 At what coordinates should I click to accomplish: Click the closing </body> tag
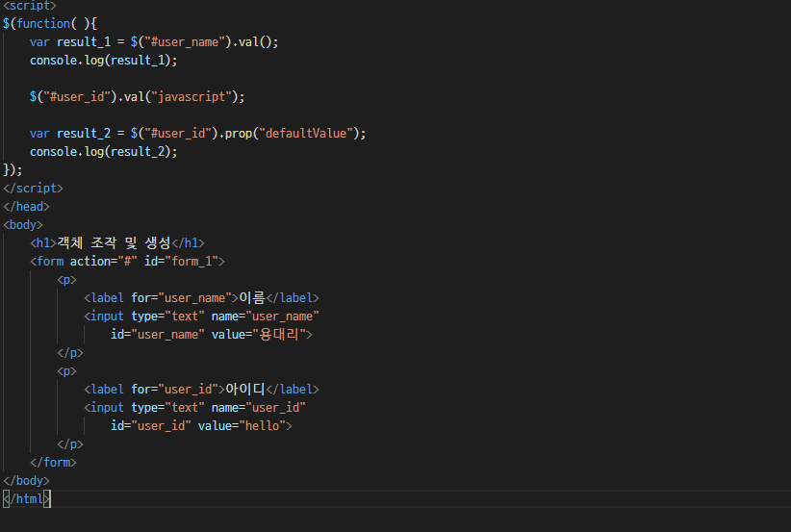tap(26, 481)
